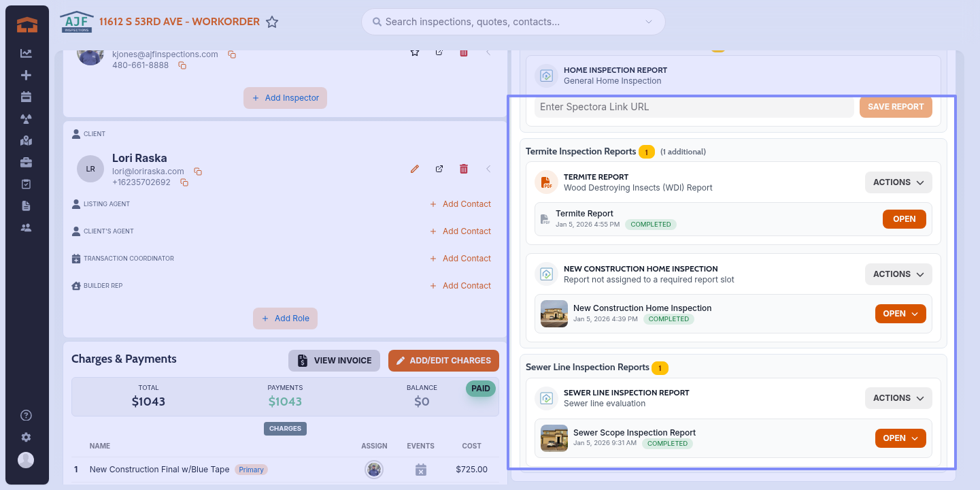The image size is (980, 490).
Task: Expand Actions dropdown for Sewer Line Inspection Report
Action: (x=898, y=398)
